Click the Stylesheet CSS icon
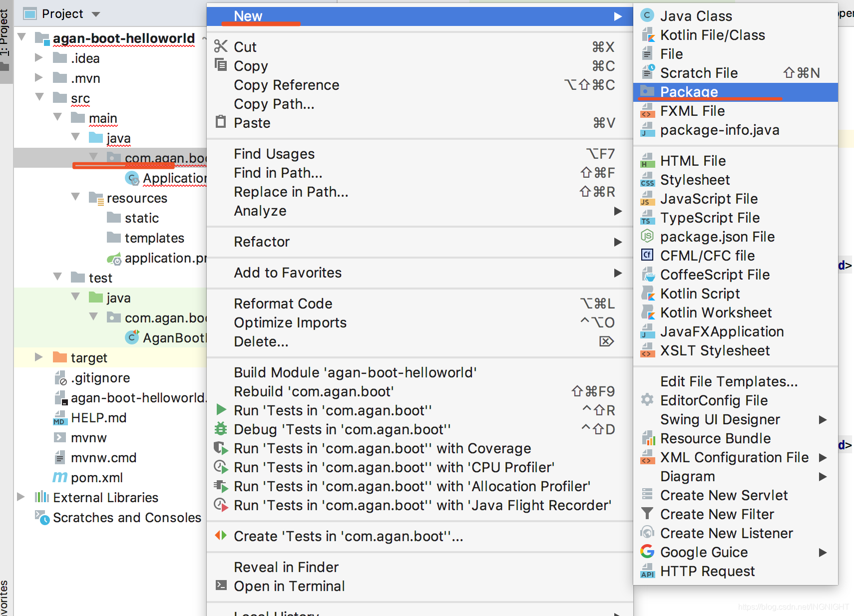Viewport: 854px width, 616px height. [x=647, y=180]
